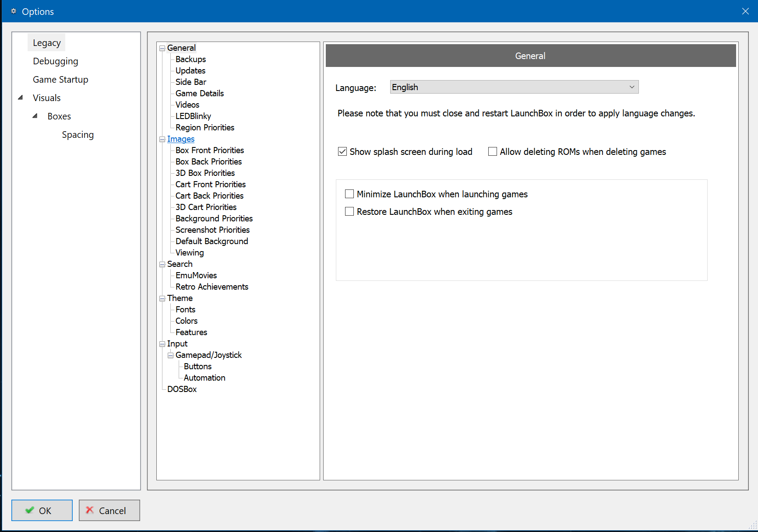The width and height of the screenshot is (758, 532).
Task: Collapse the Images tree node
Action: click(162, 139)
